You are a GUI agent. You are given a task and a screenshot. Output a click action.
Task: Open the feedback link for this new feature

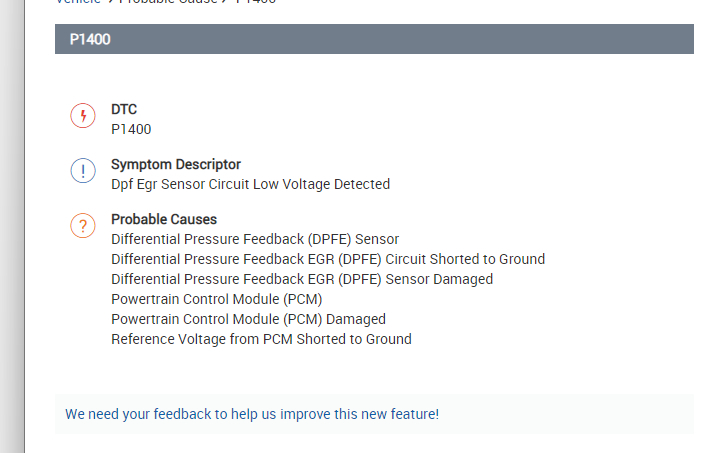(252, 413)
